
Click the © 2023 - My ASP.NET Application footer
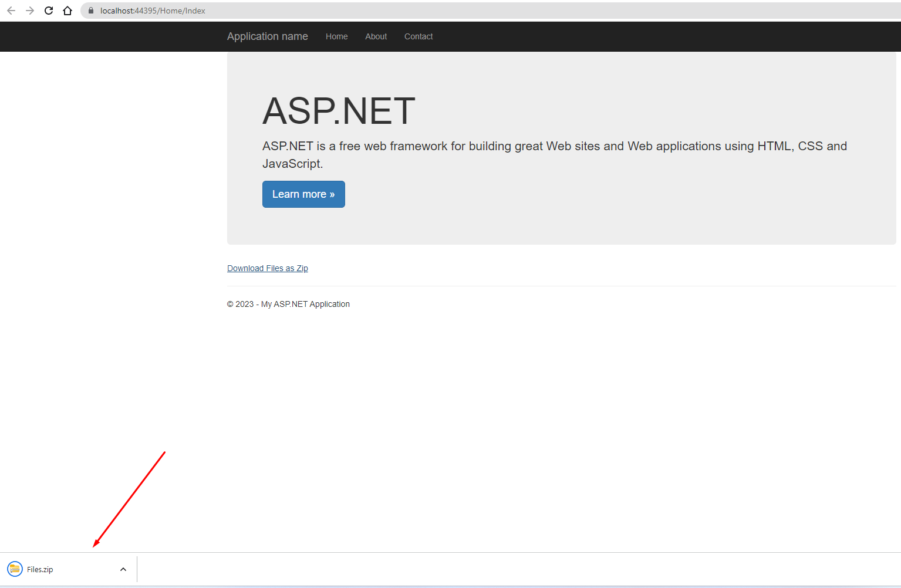(288, 304)
